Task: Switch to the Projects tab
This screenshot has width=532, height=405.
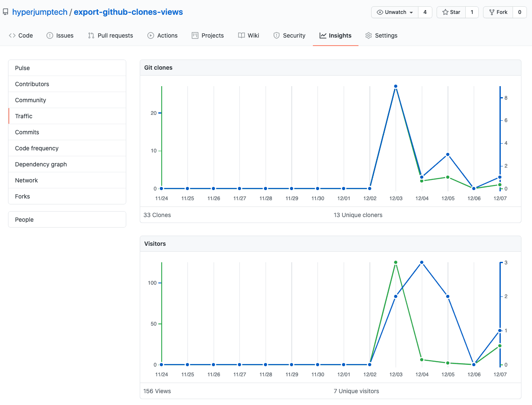Action: click(208, 35)
